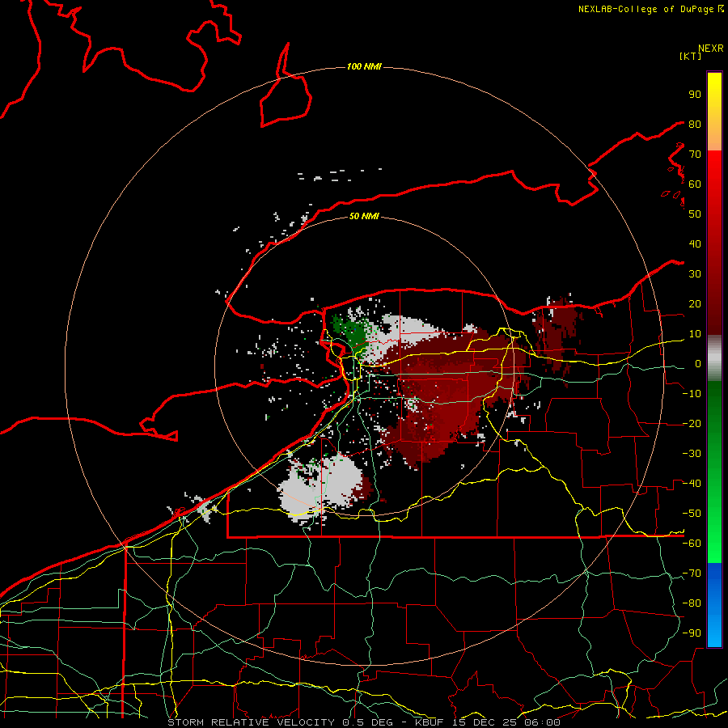Click the gray zero-velocity segment of the color bar
Screen dimensions: 728x728
(x=714, y=358)
